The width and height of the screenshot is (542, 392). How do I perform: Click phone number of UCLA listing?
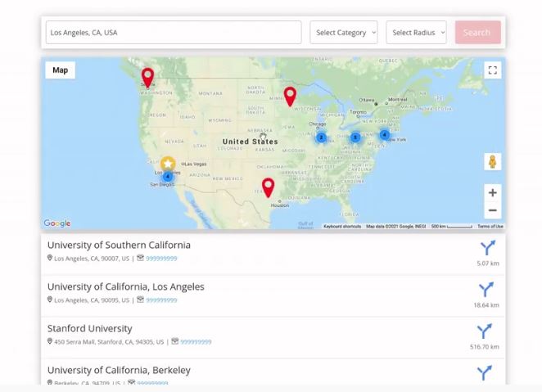(x=161, y=300)
